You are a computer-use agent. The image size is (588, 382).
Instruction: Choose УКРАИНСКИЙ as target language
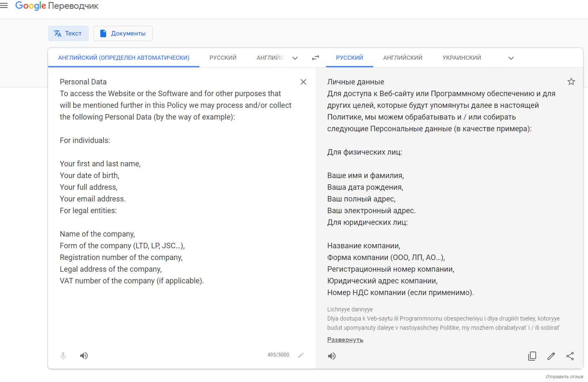[462, 58]
